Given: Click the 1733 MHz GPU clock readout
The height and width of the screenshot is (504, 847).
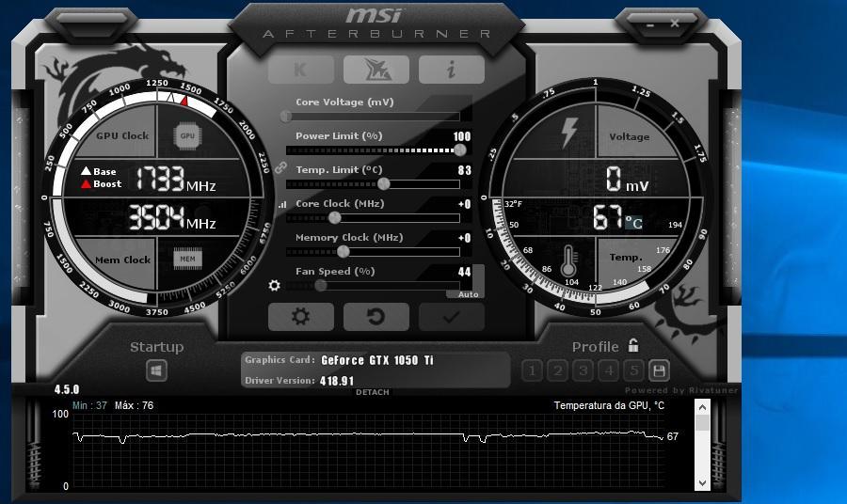Looking at the screenshot, I should tap(175, 179).
